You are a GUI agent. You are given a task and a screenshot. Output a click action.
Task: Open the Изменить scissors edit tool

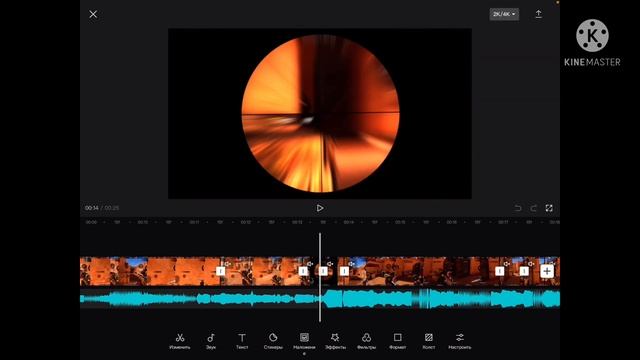coord(180,341)
